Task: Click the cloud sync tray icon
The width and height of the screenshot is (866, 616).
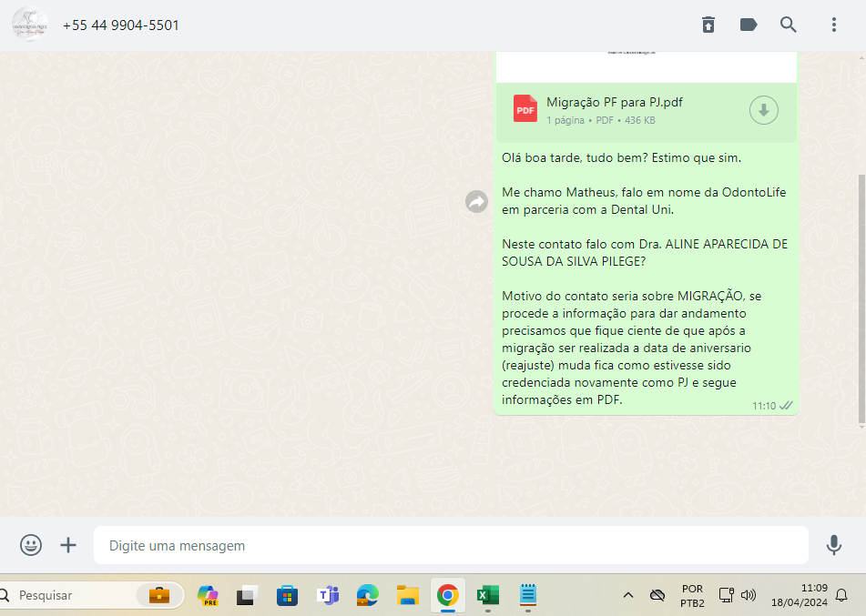Action: tap(657, 595)
